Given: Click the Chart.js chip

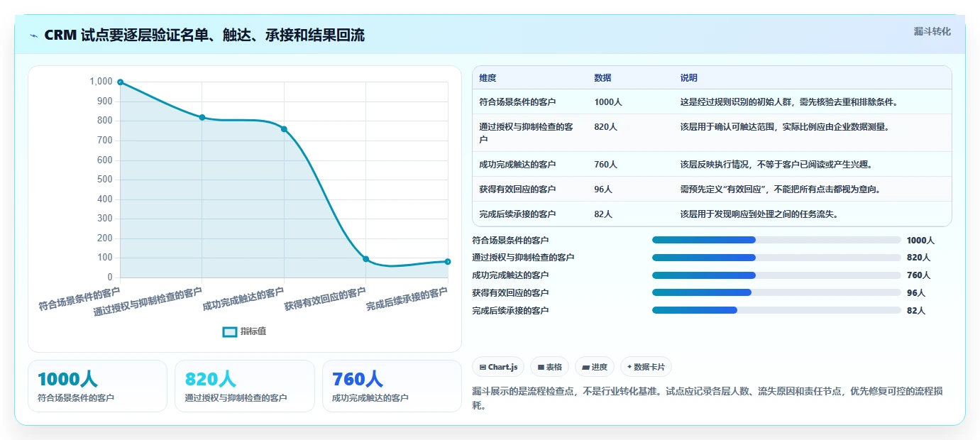Looking at the screenshot, I should pos(498,367).
